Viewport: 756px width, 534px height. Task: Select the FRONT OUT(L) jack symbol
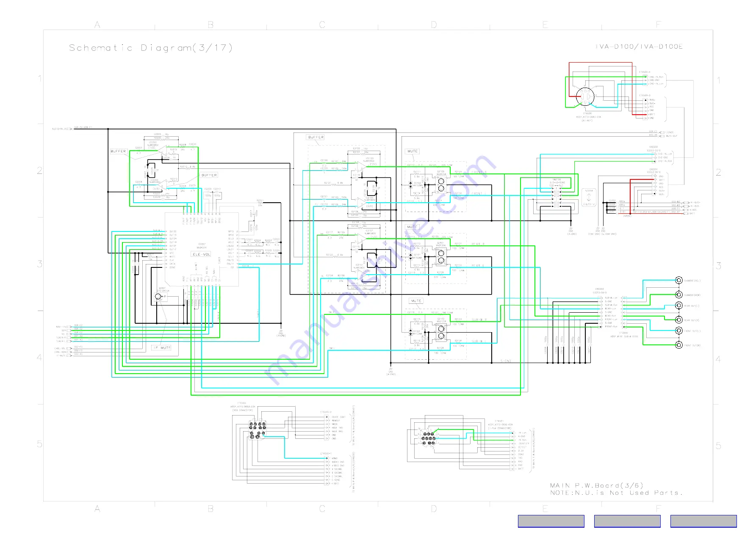(x=678, y=331)
